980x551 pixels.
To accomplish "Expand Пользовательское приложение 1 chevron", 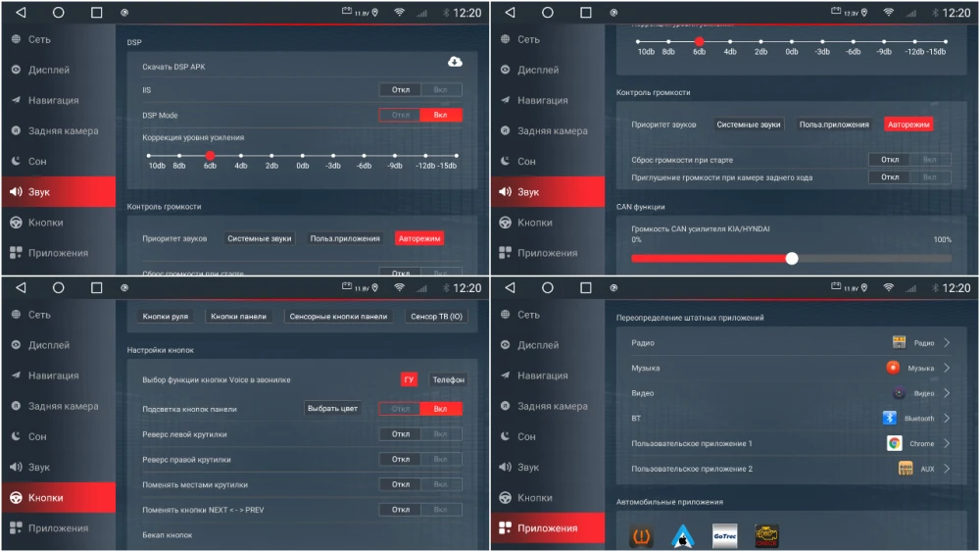I will pos(947,443).
